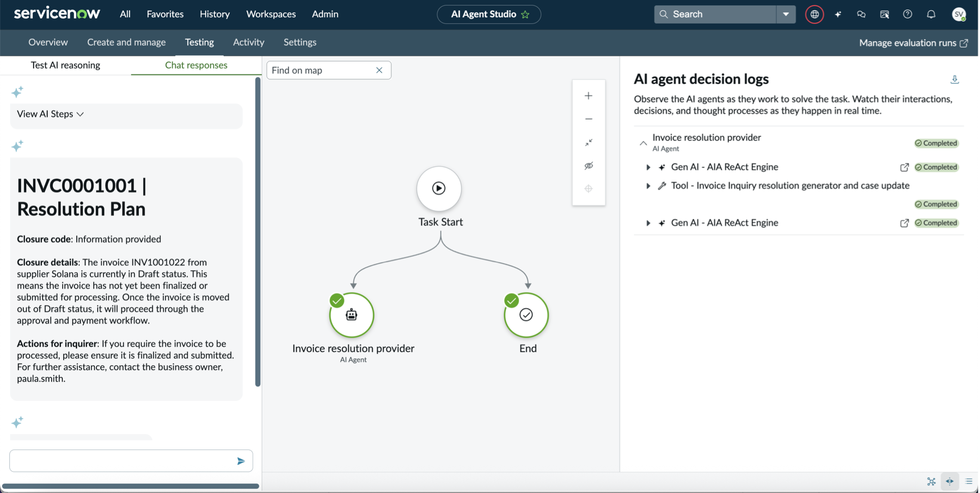
Task: Open the Settings tab
Action: point(300,42)
